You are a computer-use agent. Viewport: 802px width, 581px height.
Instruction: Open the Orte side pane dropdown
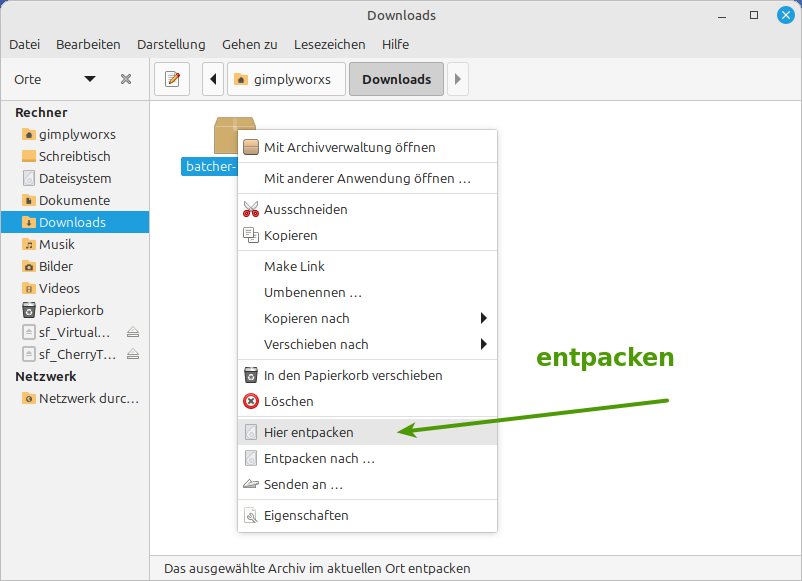tap(90, 79)
